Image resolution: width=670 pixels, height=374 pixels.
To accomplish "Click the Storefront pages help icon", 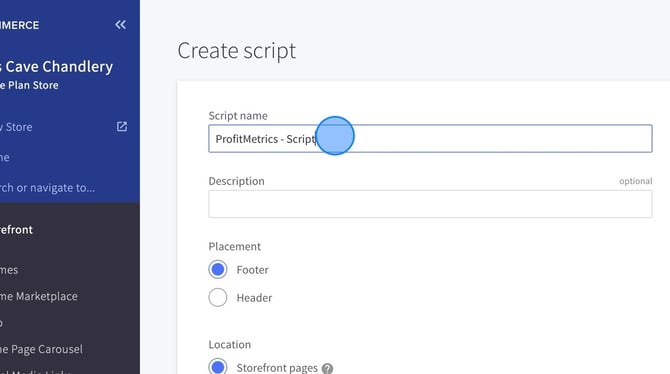I will tap(327, 368).
